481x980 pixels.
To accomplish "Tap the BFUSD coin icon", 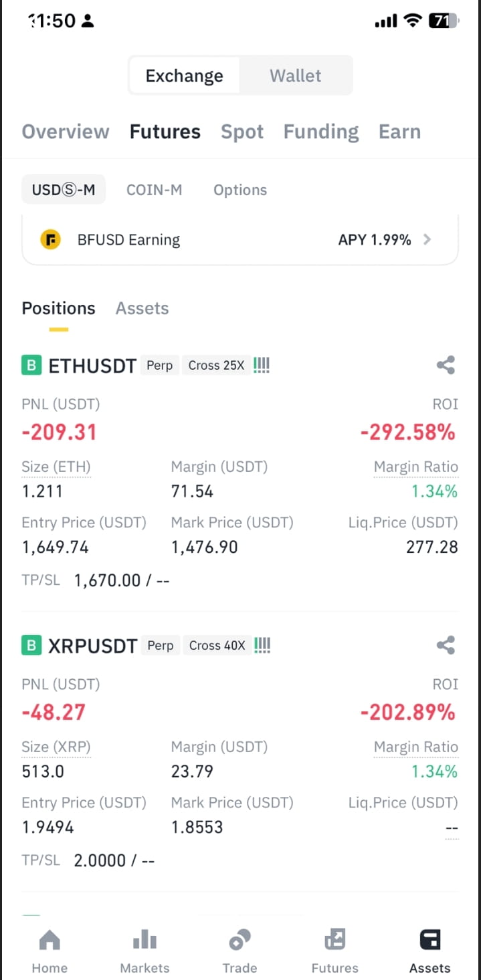I will (x=50, y=240).
